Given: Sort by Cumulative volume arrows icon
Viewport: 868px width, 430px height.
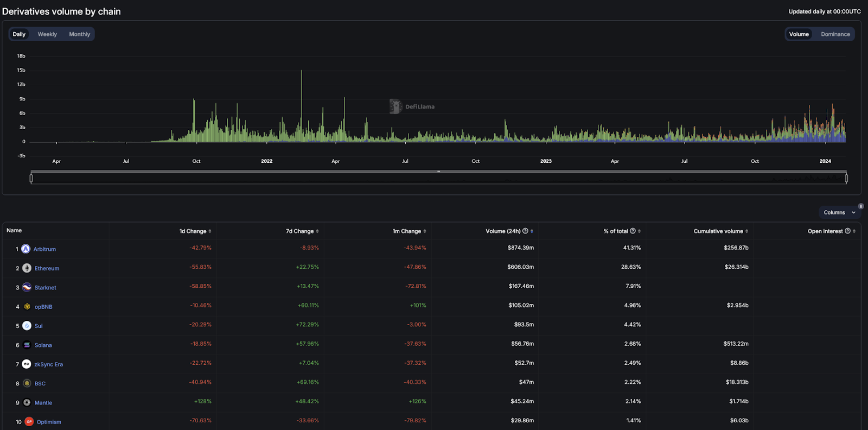Looking at the screenshot, I should point(746,231).
